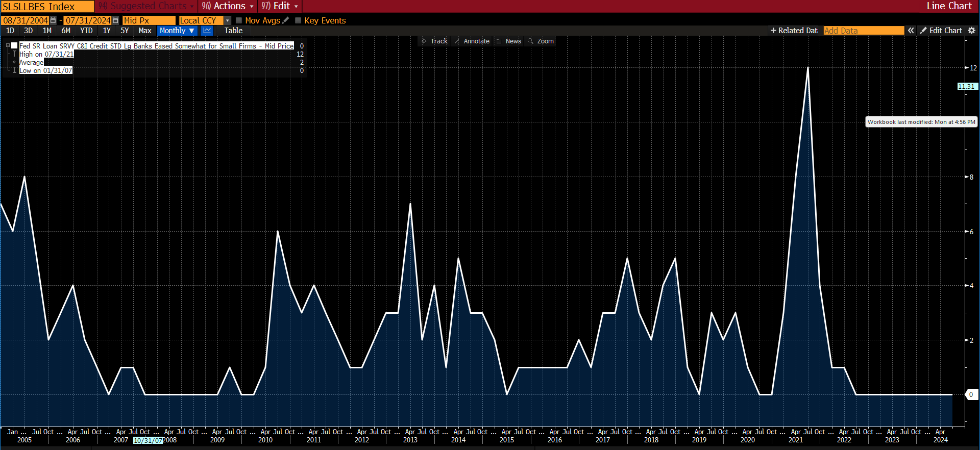Click 'High on 07/31/21' legend row

pos(46,54)
